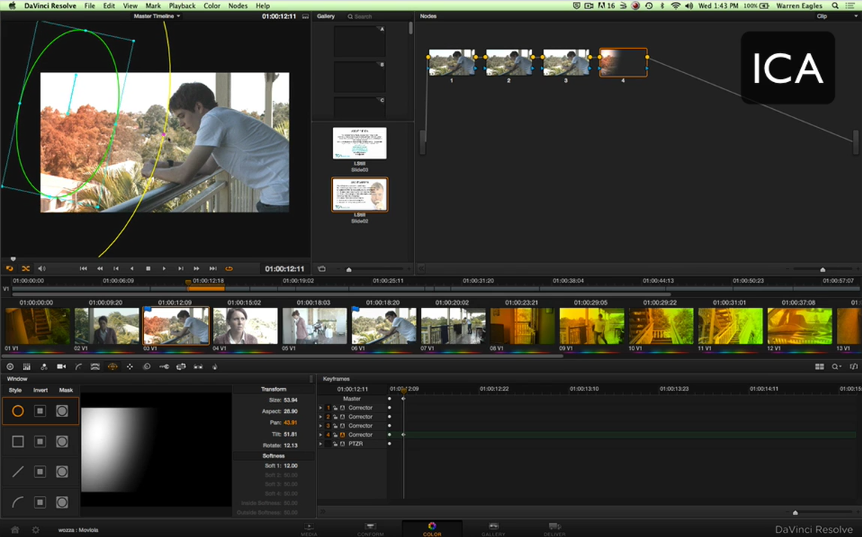
Task: Open the Curves palette
Action: click(78, 367)
